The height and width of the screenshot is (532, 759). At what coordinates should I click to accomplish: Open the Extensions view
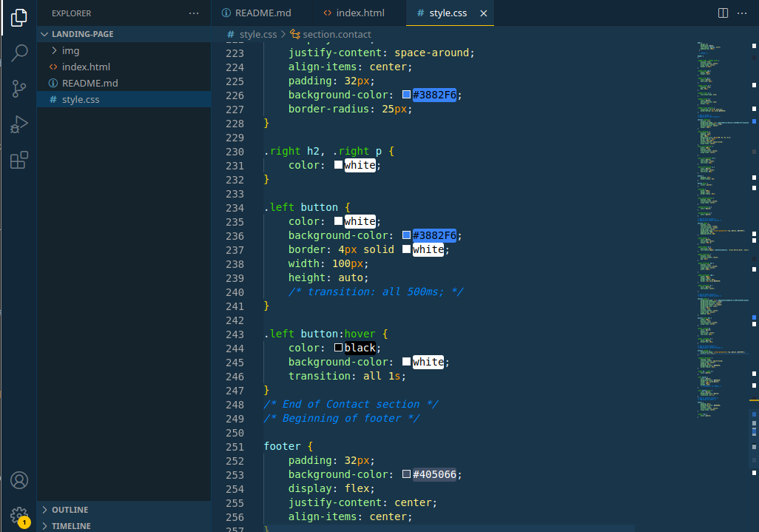coord(19,161)
